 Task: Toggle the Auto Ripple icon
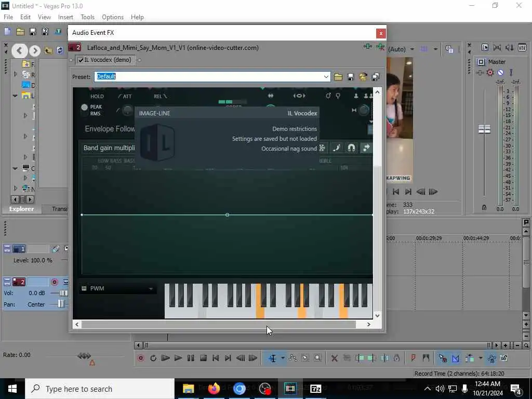470,358
